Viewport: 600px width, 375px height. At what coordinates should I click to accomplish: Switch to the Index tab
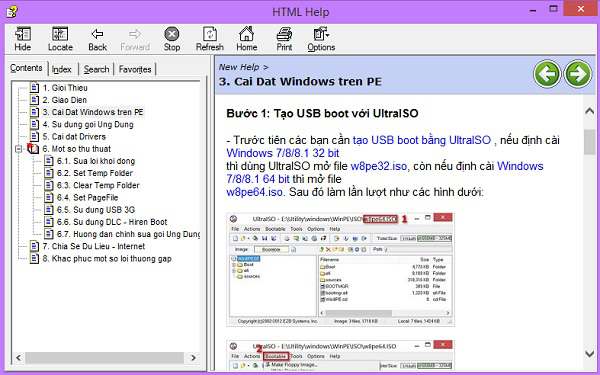coord(62,69)
